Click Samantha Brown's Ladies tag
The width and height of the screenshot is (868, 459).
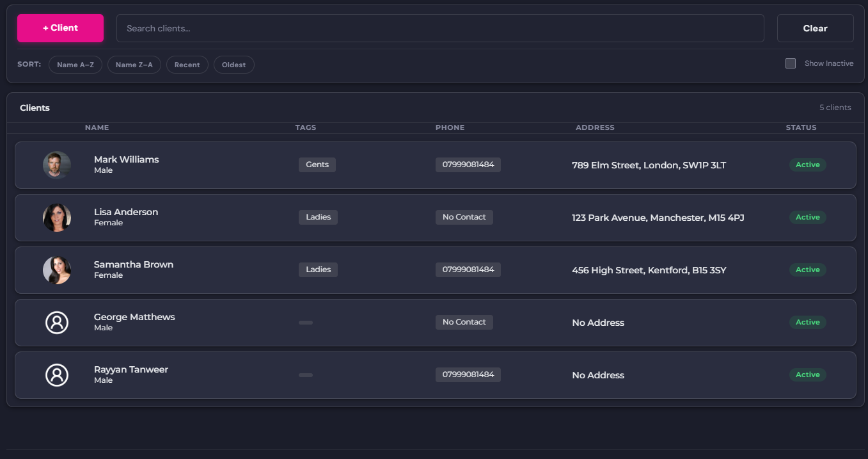tap(318, 270)
